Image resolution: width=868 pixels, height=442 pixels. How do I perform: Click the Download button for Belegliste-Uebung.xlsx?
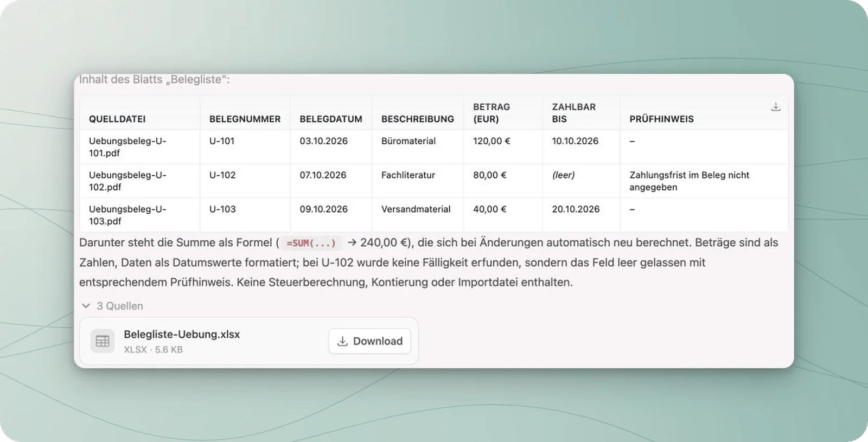click(x=369, y=341)
